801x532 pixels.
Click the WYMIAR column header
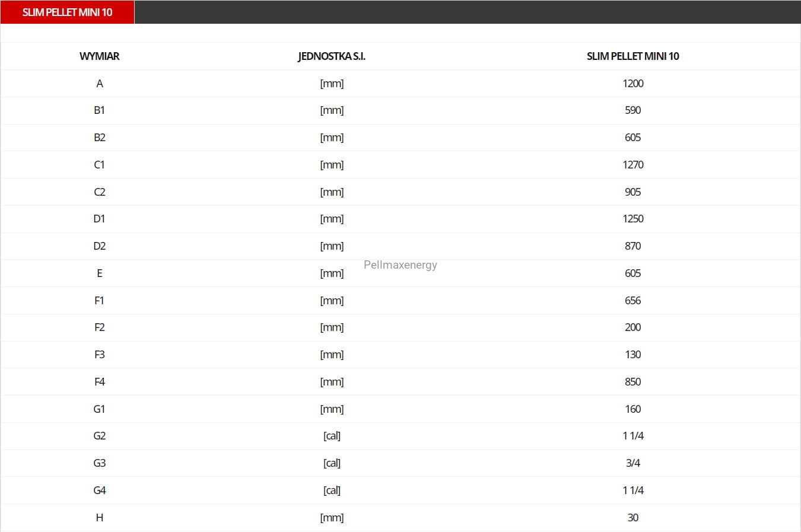(x=100, y=56)
